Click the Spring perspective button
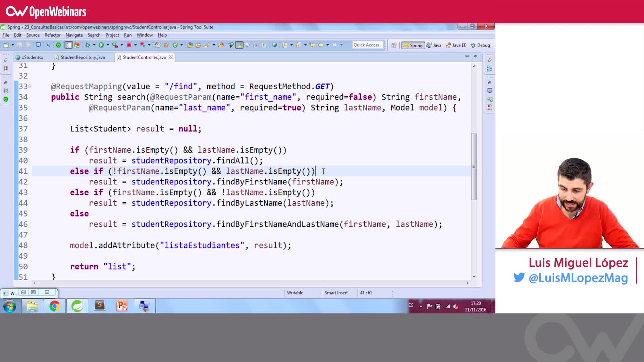The height and width of the screenshot is (362, 644). [414, 45]
